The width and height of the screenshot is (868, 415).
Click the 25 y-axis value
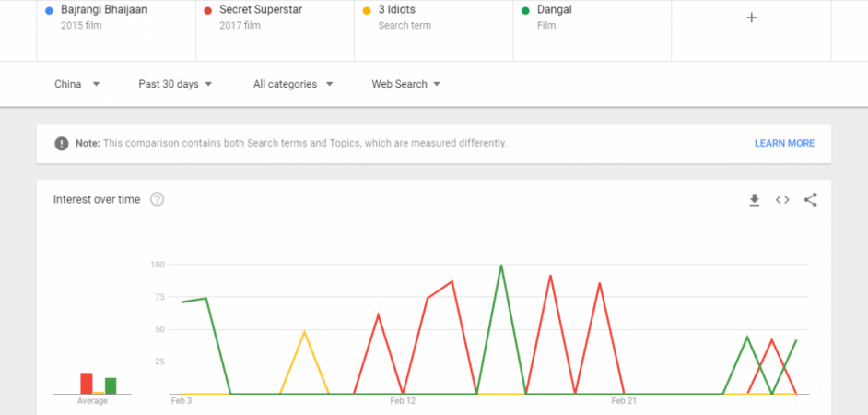pyautogui.click(x=160, y=362)
